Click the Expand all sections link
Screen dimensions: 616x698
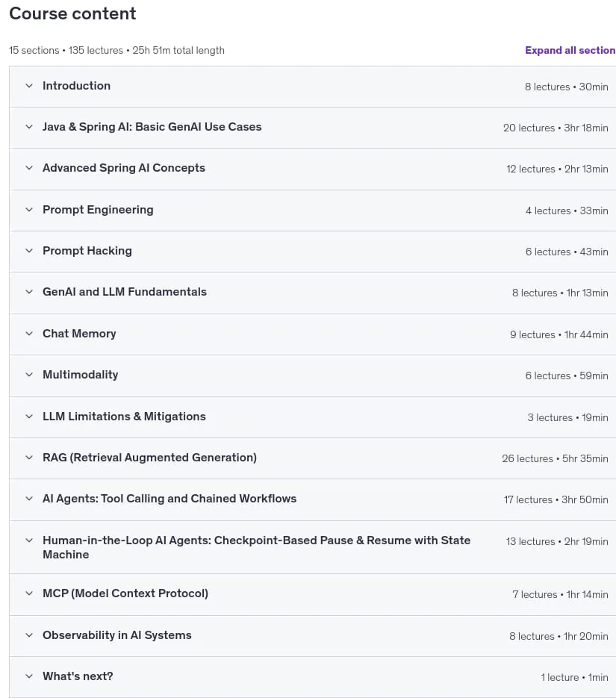click(x=570, y=50)
